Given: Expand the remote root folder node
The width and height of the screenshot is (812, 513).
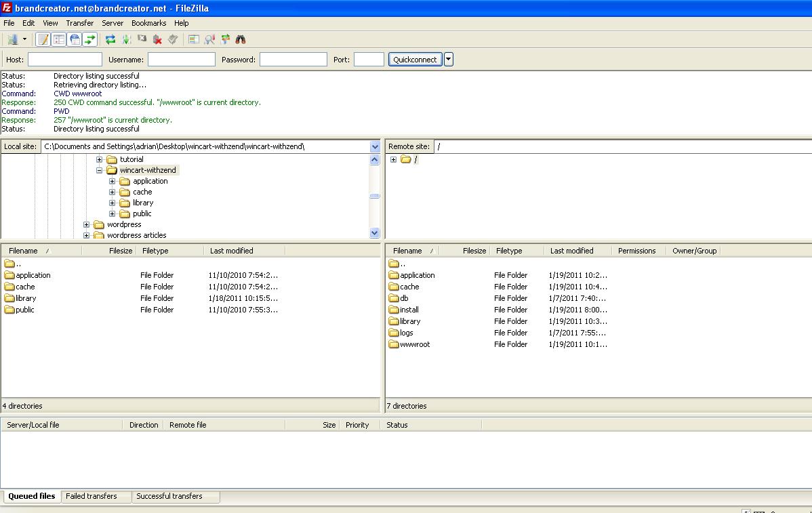Looking at the screenshot, I should click(394, 159).
